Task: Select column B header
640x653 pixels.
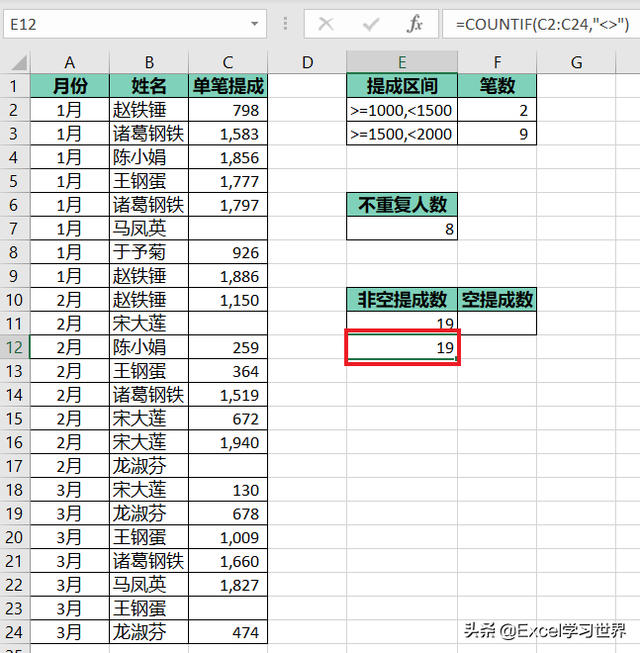Action: [149, 62]
